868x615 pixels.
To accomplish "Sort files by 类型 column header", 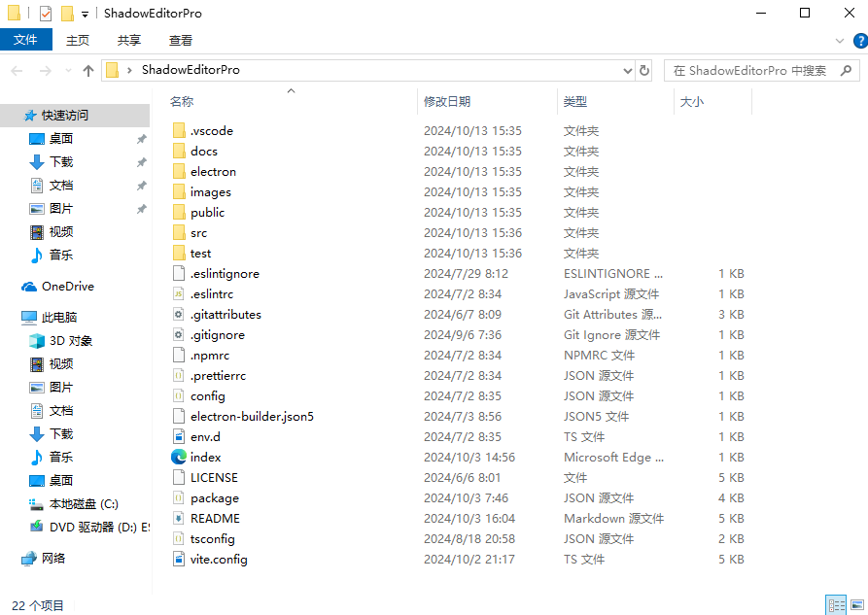I will 575,101.
